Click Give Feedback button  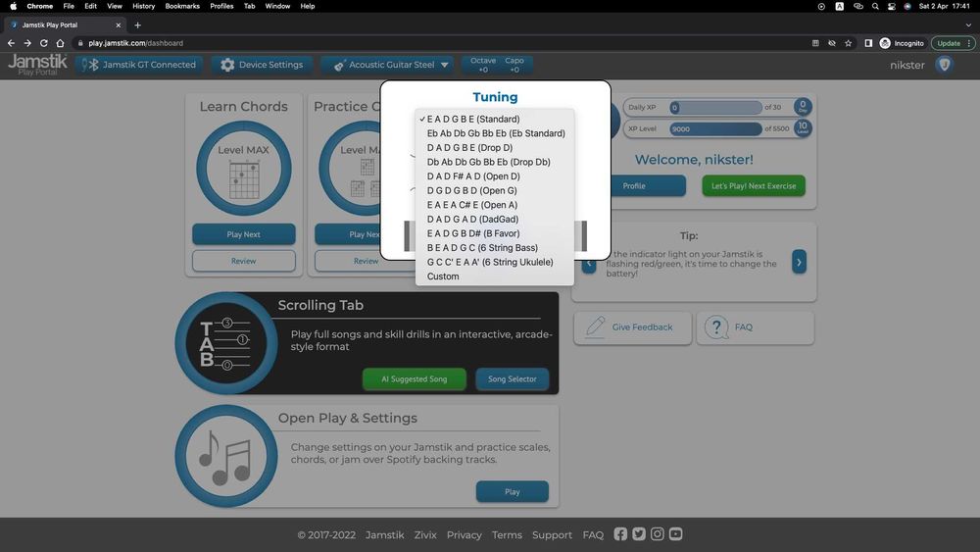click(632, 326)
